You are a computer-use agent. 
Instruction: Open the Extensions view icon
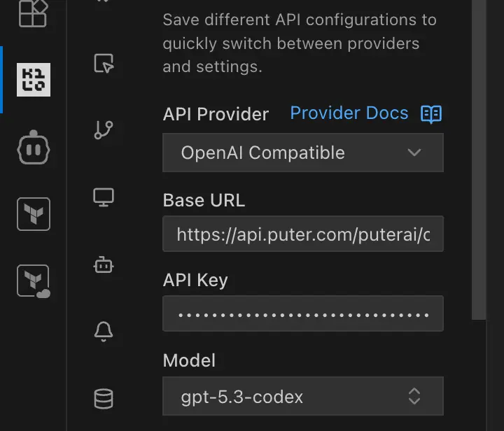(33, 13)
